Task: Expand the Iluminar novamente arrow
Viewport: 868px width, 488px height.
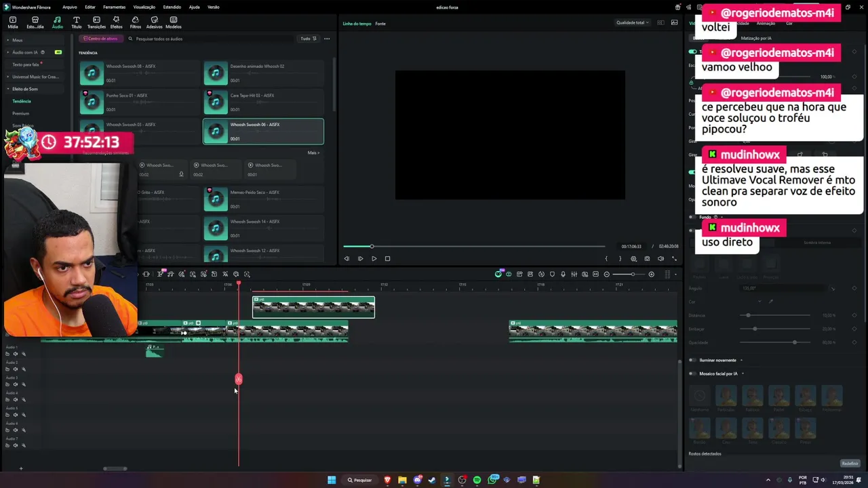Action: point(741,360)
